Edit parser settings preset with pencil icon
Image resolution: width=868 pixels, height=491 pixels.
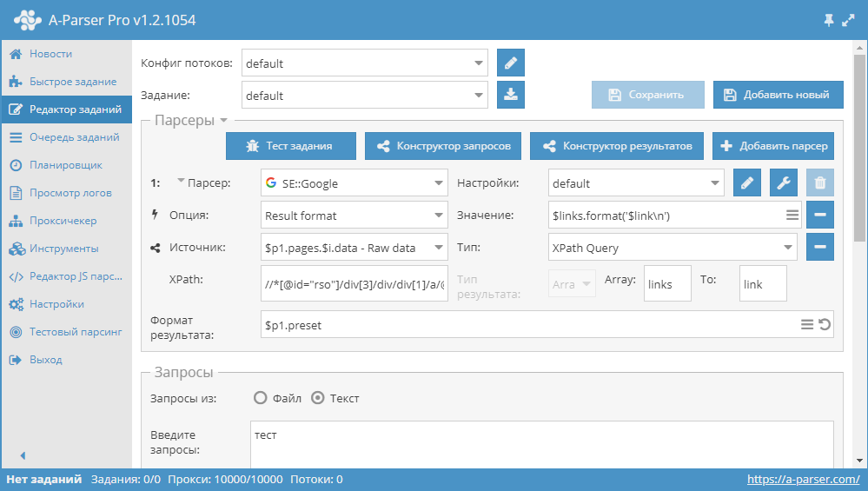pos(746,182)
